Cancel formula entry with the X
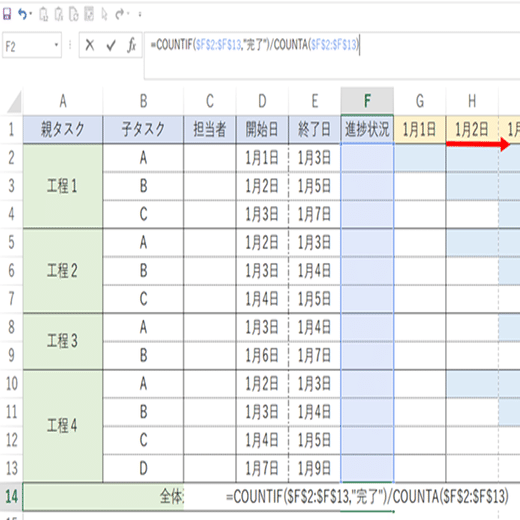The height and width of the screenshot is (520, 520). tap(90, 45)
